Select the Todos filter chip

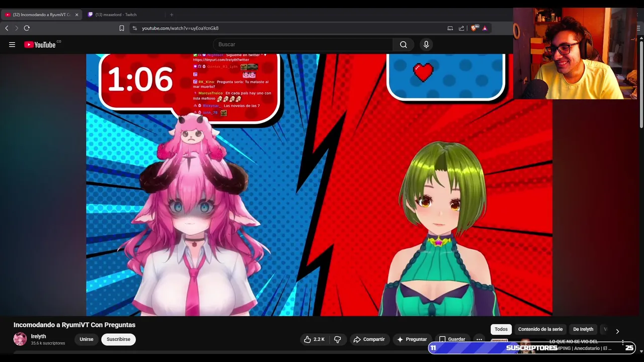501,329
